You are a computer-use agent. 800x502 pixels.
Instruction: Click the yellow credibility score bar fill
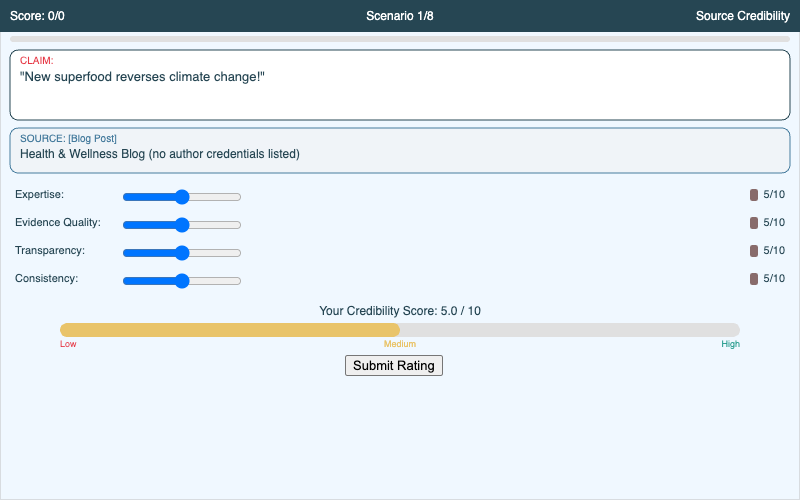230,330
